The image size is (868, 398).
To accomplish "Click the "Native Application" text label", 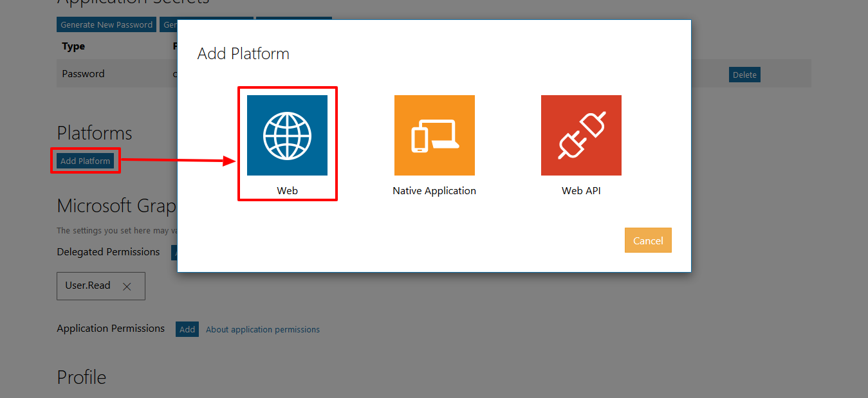I will 434,191.
